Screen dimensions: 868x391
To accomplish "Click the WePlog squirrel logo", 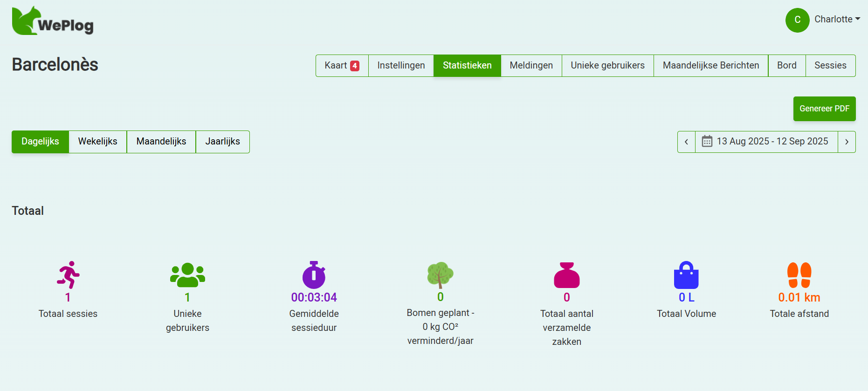I will [x=52, y=21].
